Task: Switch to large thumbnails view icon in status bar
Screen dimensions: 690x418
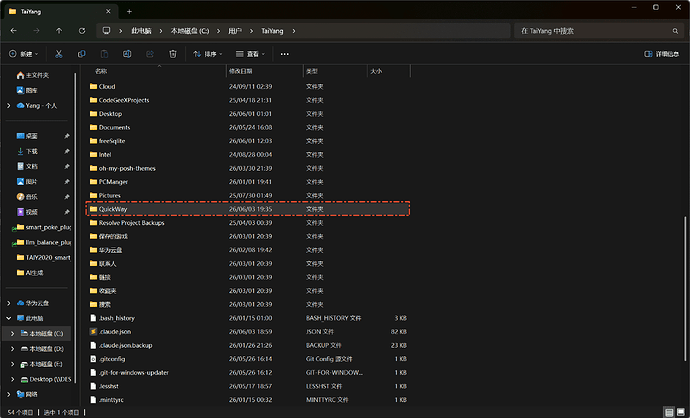Action: [680, 412]
